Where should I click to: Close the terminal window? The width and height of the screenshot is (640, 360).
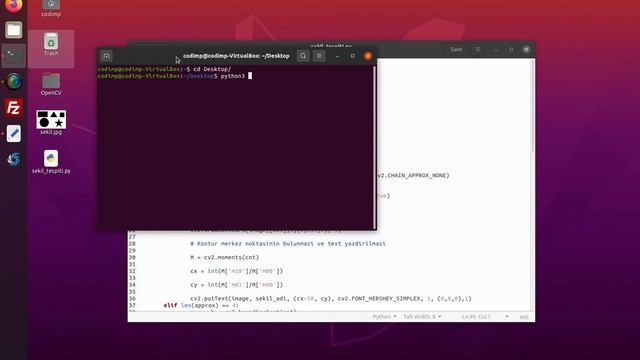[368, 56]
